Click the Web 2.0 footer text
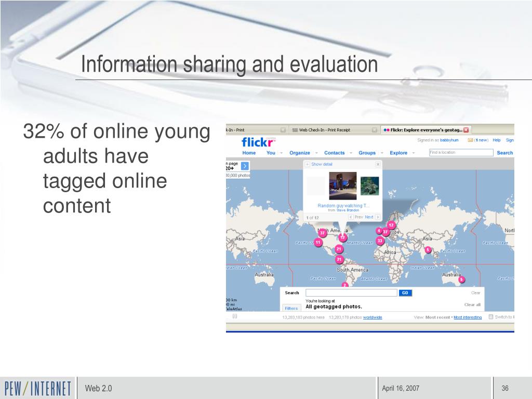 98,388
